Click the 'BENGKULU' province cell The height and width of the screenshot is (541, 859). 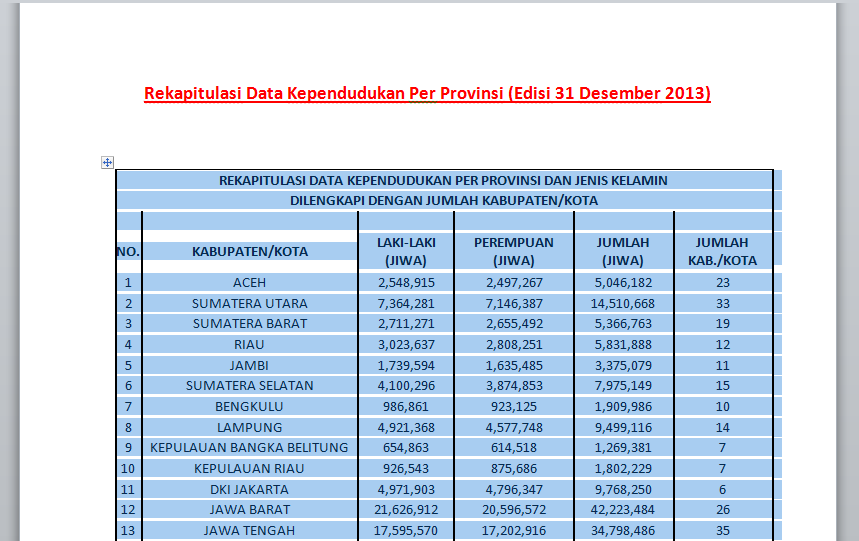pyautogui.click(x=249, y=406)
